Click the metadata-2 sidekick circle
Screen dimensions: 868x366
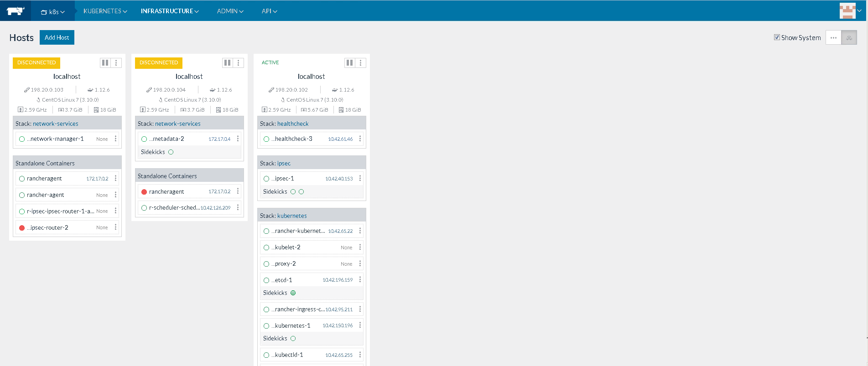(171, 152)
